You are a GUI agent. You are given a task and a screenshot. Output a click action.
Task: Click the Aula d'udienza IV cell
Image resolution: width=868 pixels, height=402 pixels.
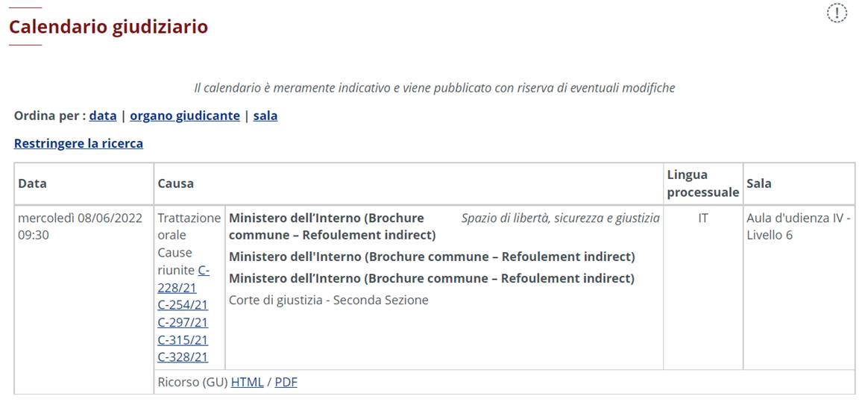pos(798,226)
